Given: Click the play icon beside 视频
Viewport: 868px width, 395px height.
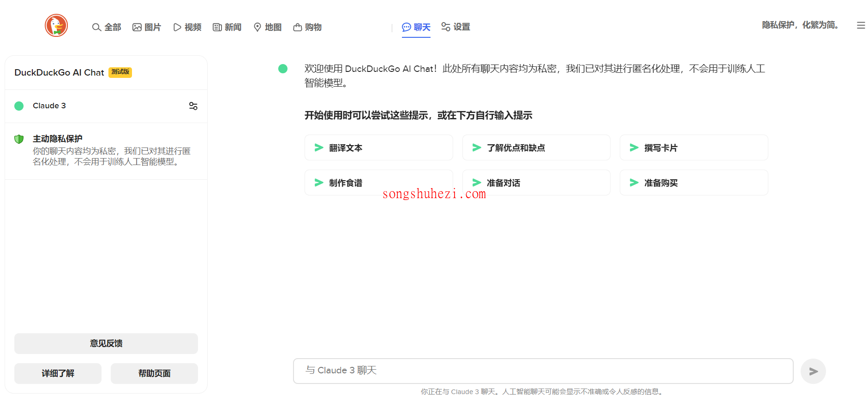Looking at the screenshot, I should [x=177, y=27].
